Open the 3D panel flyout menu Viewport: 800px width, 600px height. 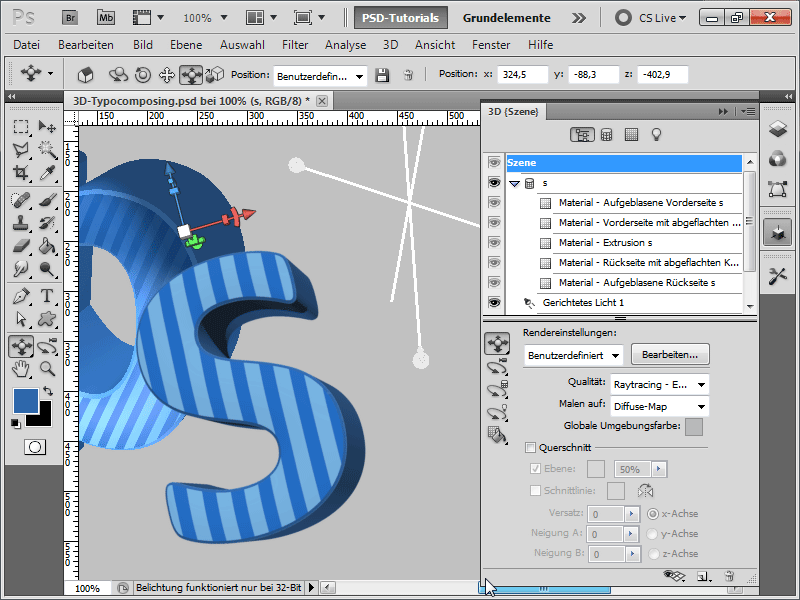[748, 111]
